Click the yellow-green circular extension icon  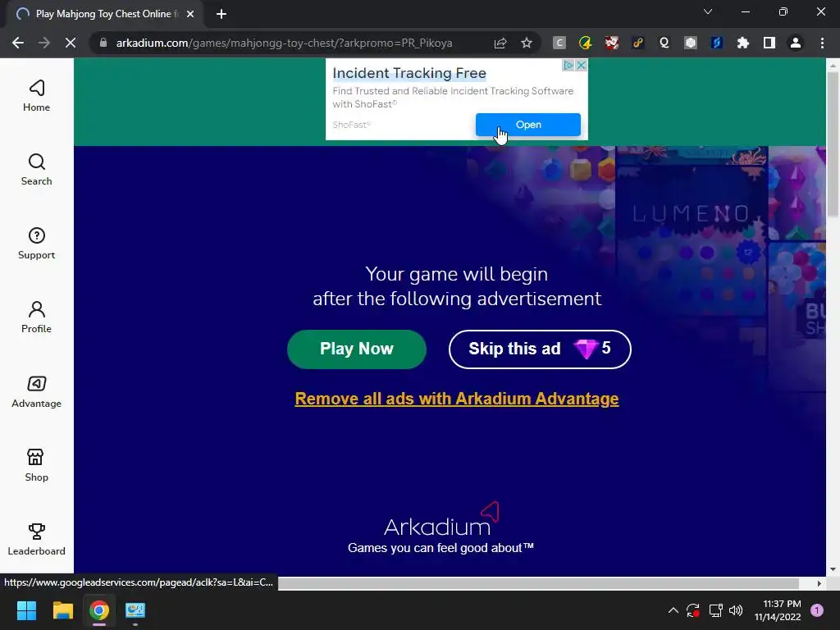click(x=585, y=43)
